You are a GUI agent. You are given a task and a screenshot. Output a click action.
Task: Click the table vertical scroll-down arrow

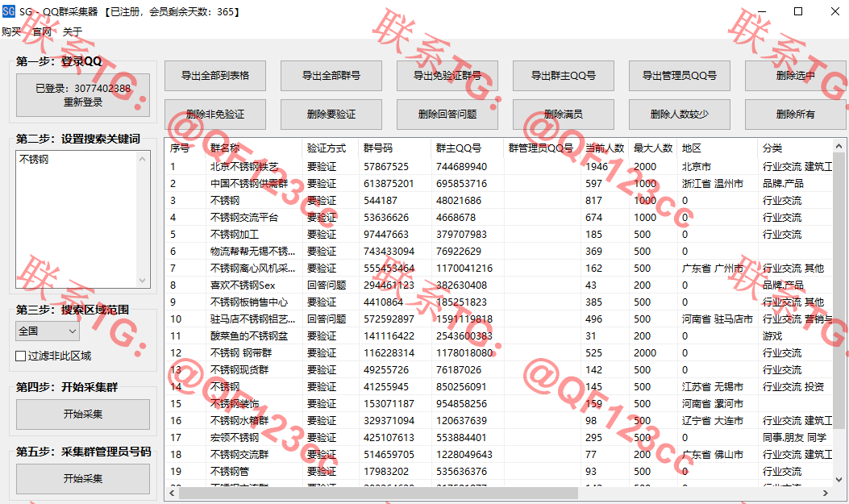click(x=839, y=479)
